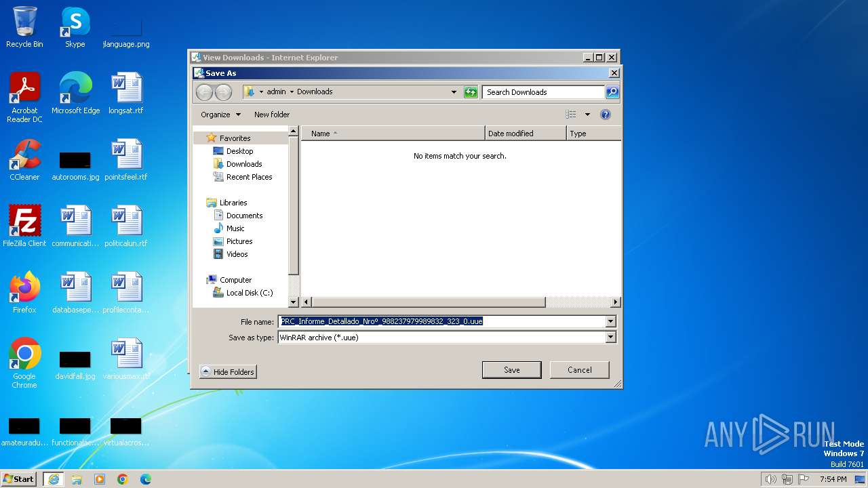Click the Back navigation arrow in Save As
This screenshot has width=868, height=488.
coord(204,92)
